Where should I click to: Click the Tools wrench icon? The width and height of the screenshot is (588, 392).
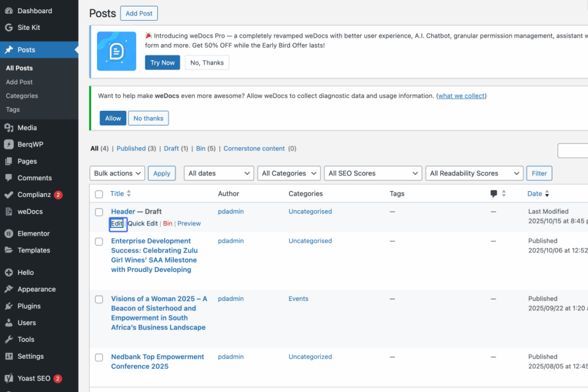click(x=9, y=339)
